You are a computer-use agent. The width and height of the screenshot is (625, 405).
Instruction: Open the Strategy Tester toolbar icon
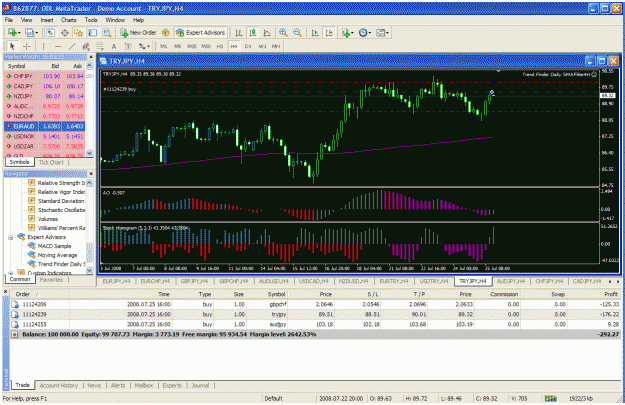[x=107, y=33]
